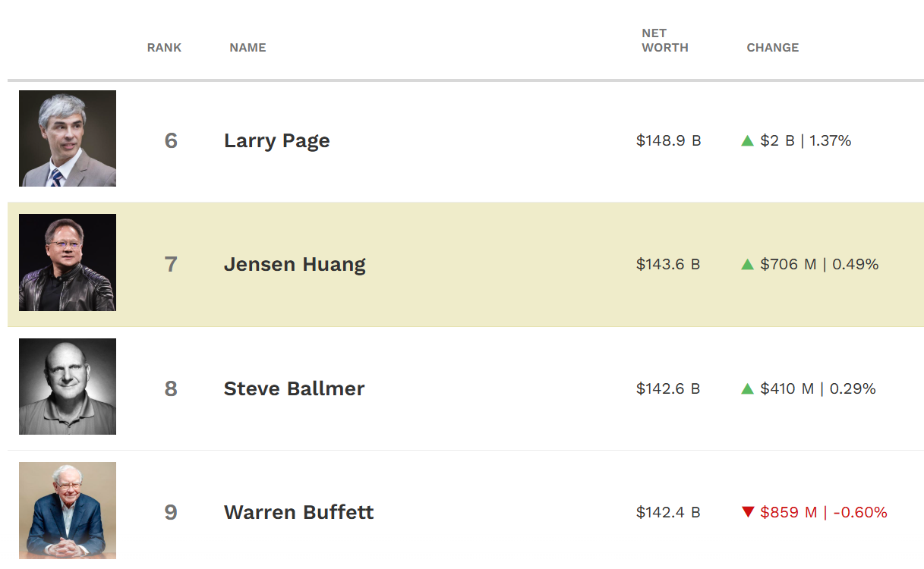
Task: Sort by the NET WORTH column header
Action: [665, 40]
